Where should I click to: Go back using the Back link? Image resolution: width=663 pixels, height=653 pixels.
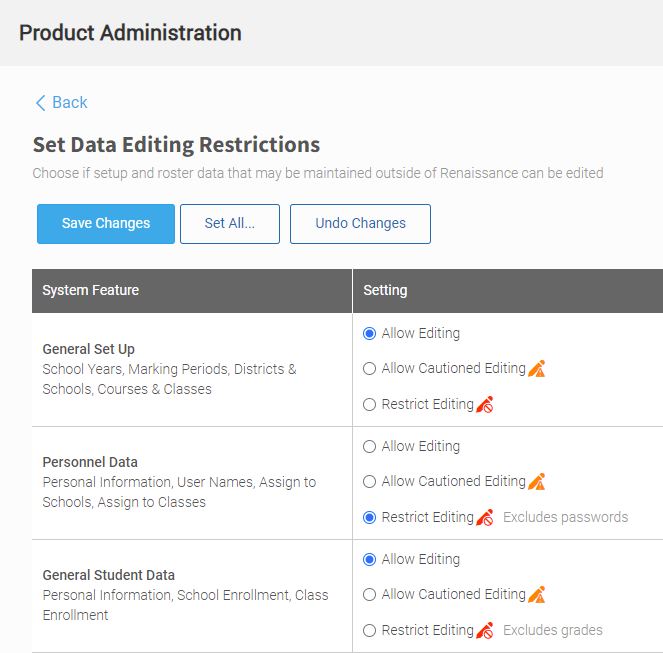coord(61,103)
